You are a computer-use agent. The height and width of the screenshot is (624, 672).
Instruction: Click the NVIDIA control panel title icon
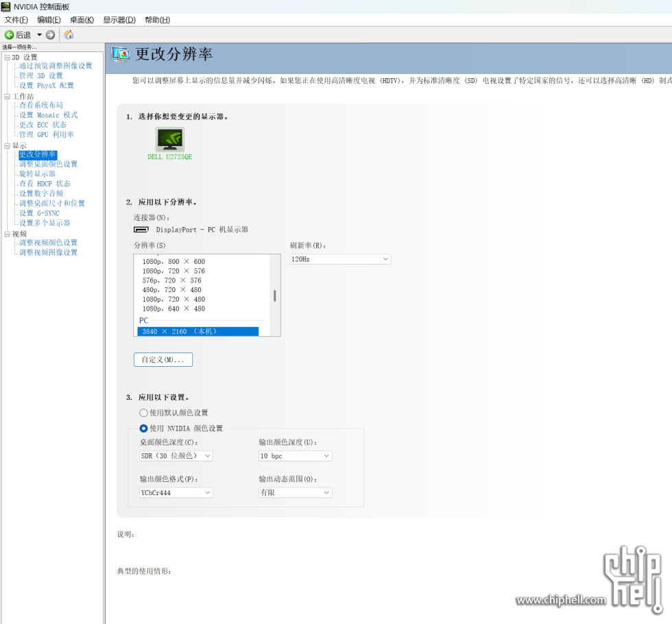(6, 6)
